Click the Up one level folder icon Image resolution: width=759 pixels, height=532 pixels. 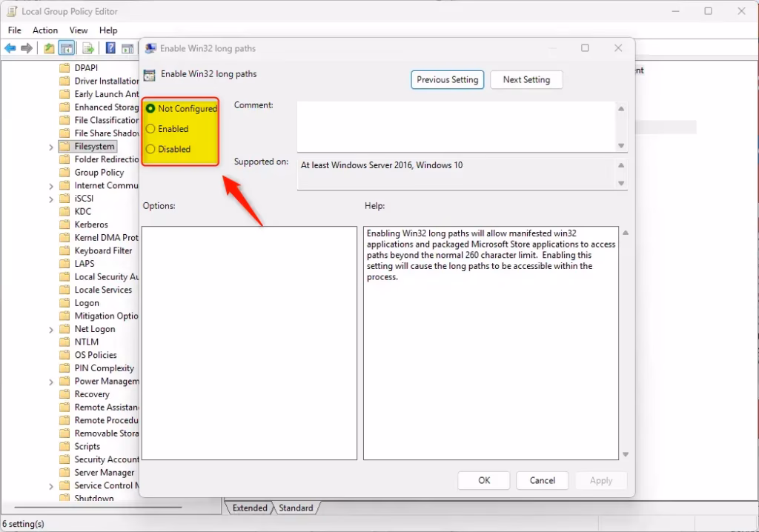point(49,48)
